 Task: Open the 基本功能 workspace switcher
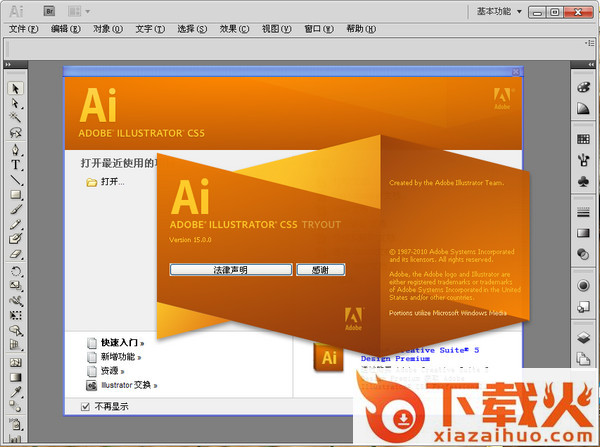[499, 11]
